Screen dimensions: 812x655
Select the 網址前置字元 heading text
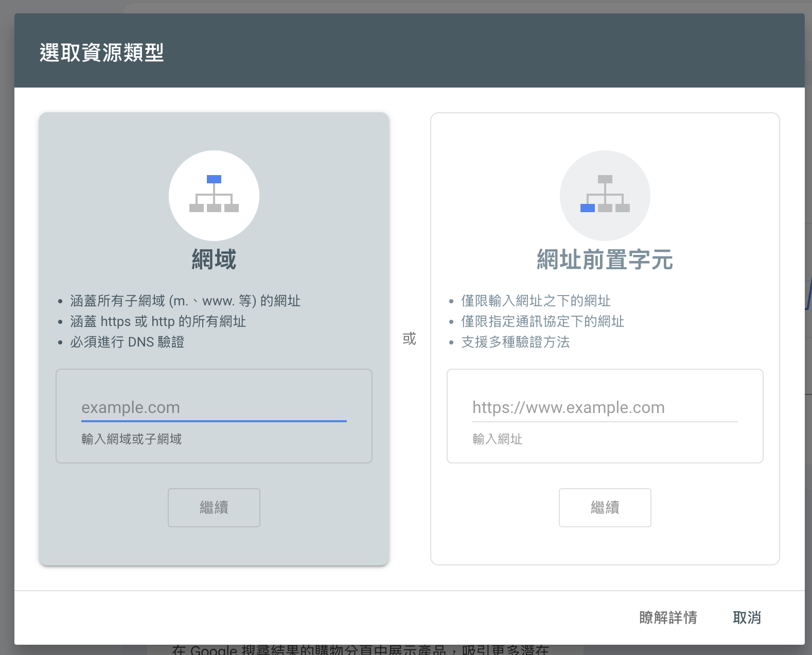605,260
